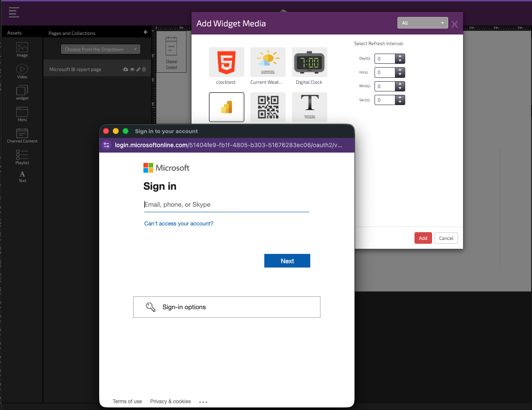Viewport: 532px width, 410px height.
Task: Click Cancel in Add Widget Media
Action: (x=446, y=238)
